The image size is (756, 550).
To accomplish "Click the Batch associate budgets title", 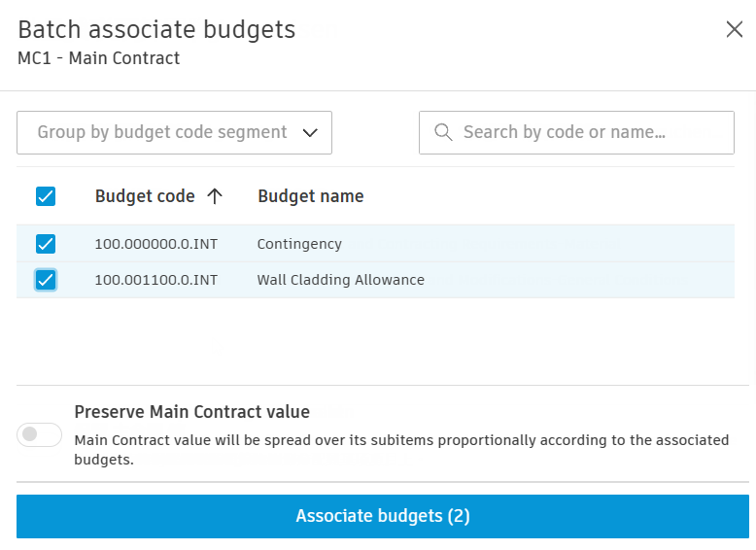I will [156, 29].
